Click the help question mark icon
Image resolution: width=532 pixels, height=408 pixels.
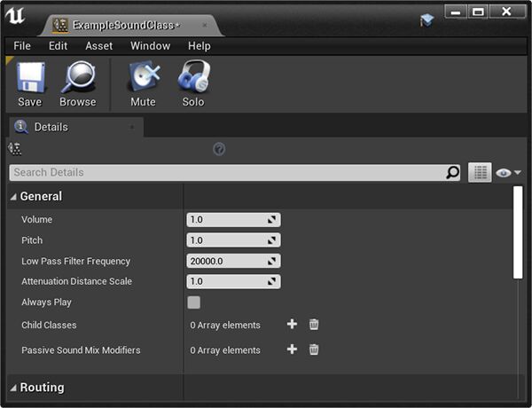pyautogui.click(x=219, y=149)
